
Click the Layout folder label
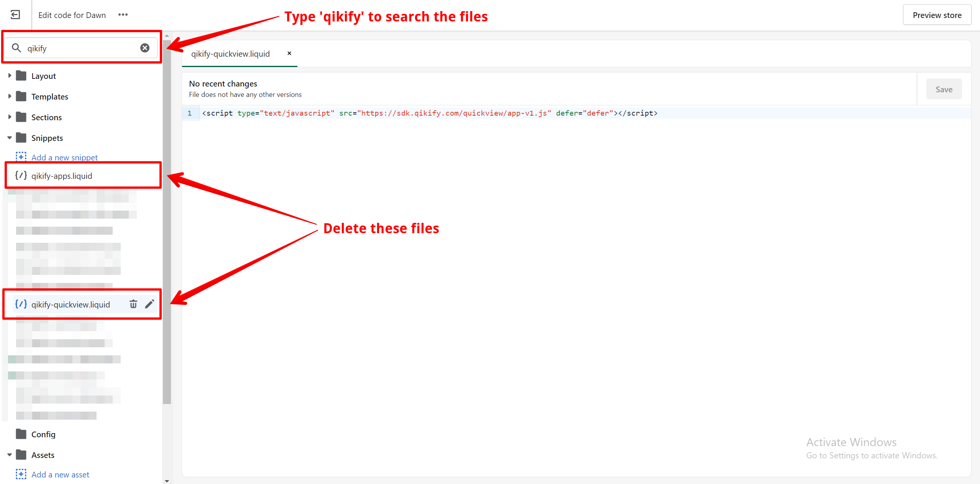[44, 76]
